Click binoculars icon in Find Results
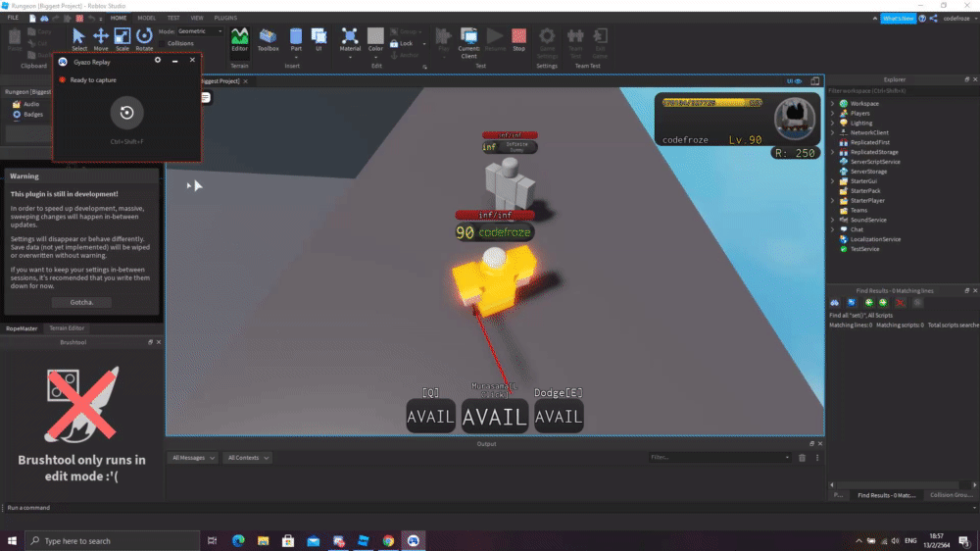 coord(834,303)
